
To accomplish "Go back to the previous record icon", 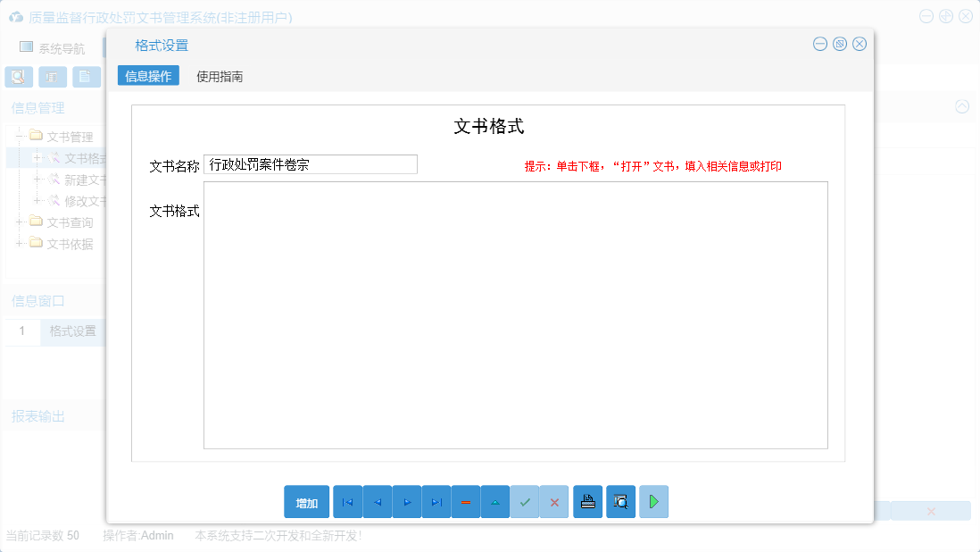I will [x=377, y=501].
